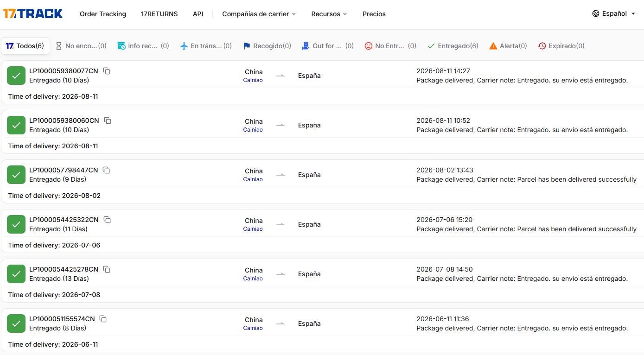Viewport: 644px width, 355px height.
Task: Expand the Compañías de carrier menu
Action: pyautogui.click(x=259, y=14)
